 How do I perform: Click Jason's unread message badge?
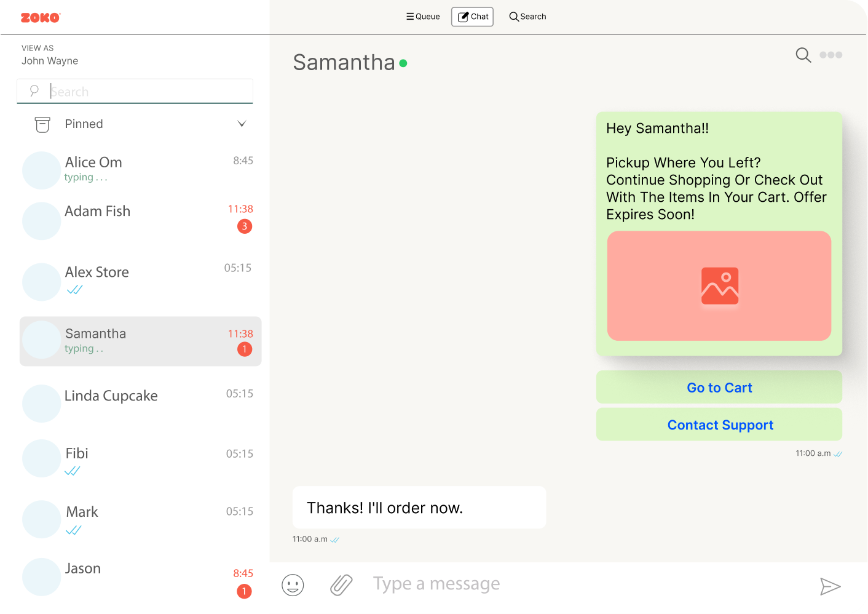(244, 591)
